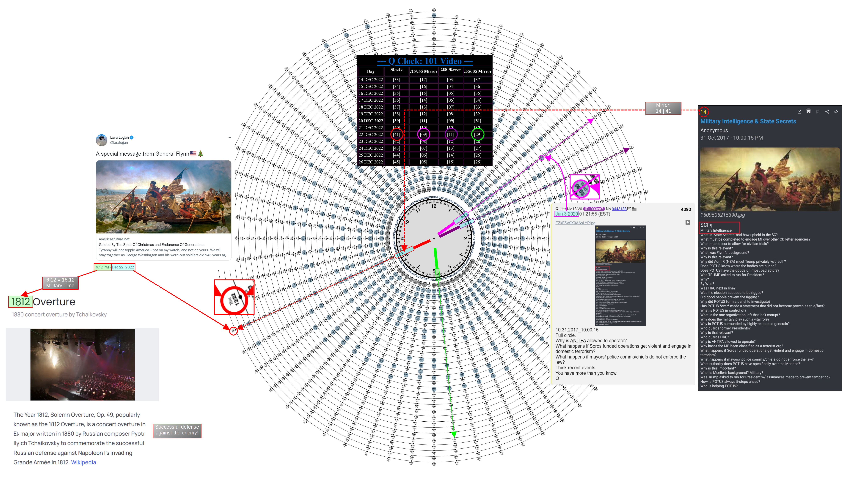This screenshot has width=868, height=477.
Task: Click the folder icon beside No.9443138
Action: click(634, 209)
